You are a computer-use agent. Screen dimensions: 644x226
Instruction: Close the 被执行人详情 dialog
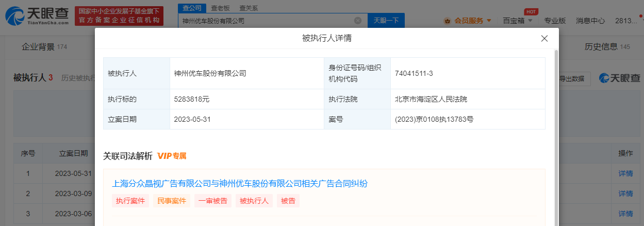pyautogui.click(x=544, y=39)
